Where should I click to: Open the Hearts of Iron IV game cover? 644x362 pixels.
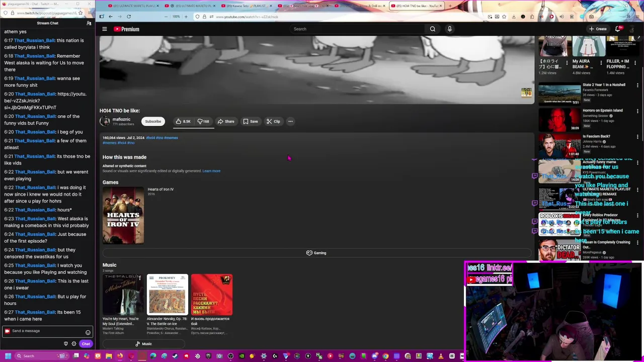point(123,216)
